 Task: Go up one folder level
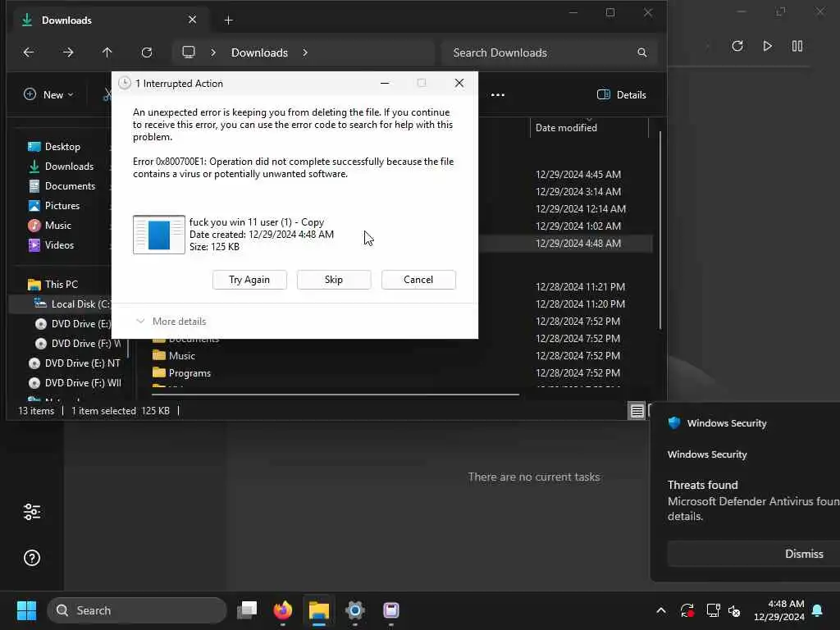107,52
